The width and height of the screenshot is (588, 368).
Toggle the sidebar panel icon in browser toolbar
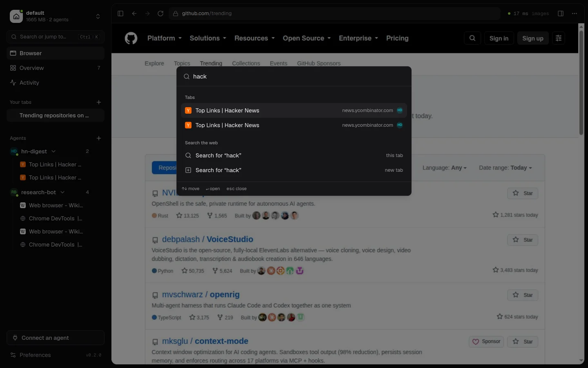[120, 13]
